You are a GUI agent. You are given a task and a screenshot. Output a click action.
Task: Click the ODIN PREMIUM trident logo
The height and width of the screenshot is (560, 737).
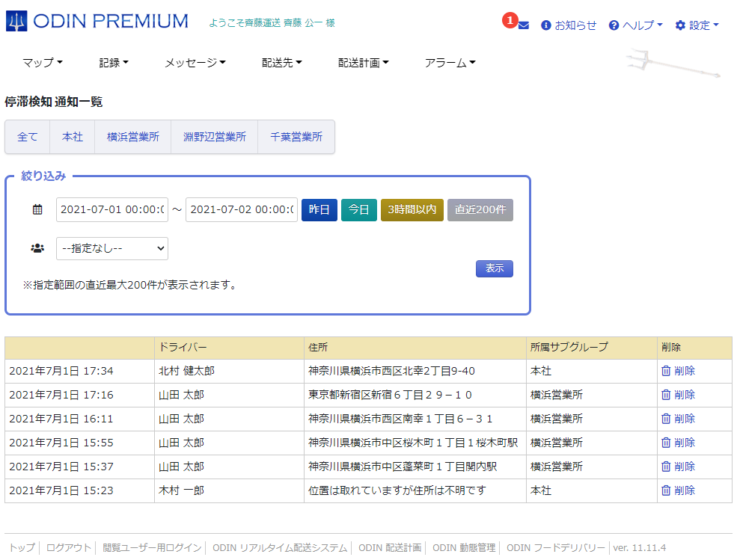[16, 21]
